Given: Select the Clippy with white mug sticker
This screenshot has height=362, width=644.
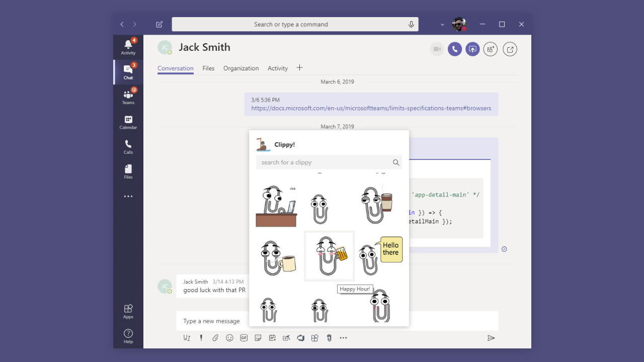Looking at the screenshot, I should [x=278, y=258].
